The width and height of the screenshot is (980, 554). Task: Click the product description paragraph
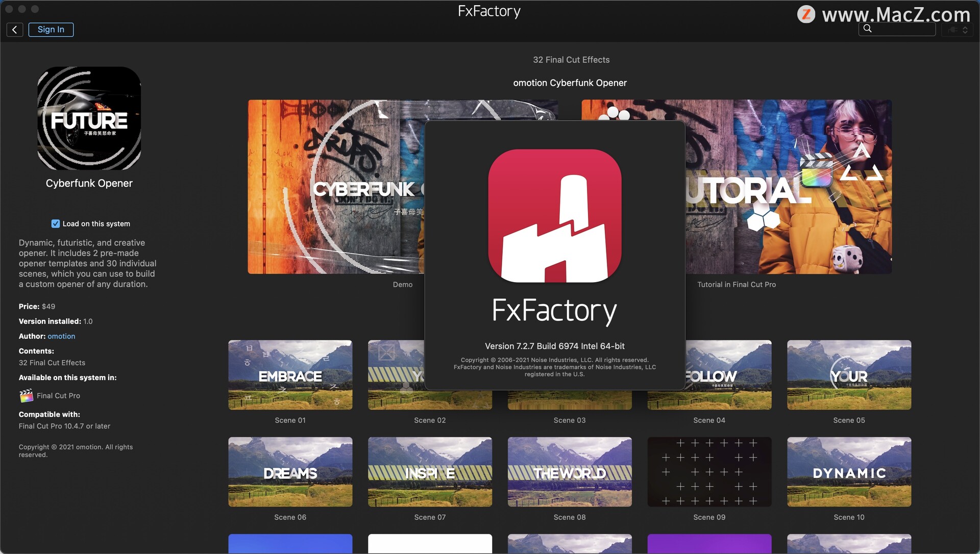click(88, 263)
